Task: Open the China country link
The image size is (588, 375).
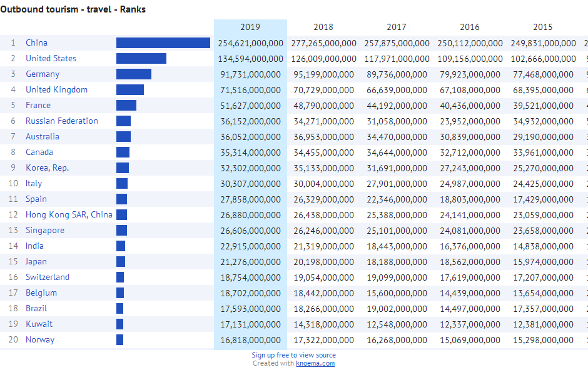Action: 36,42
